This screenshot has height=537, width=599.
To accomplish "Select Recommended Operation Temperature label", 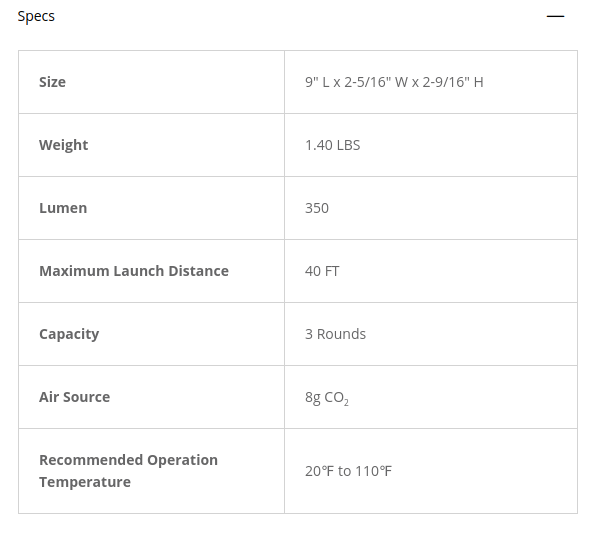I will pos(128,471).
